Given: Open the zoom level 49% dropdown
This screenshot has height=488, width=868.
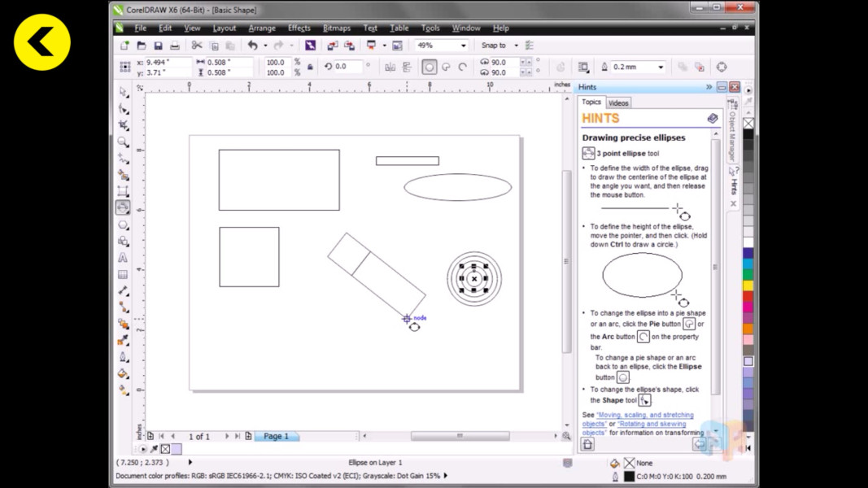Looking at the screenshot, I should [x=464, y=46].
